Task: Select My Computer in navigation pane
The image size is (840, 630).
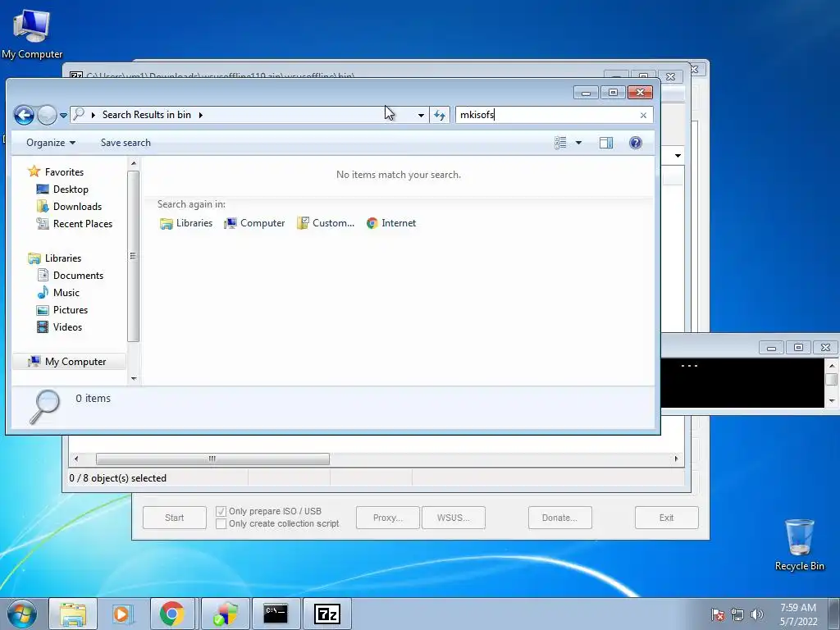Action: [69, 362]
